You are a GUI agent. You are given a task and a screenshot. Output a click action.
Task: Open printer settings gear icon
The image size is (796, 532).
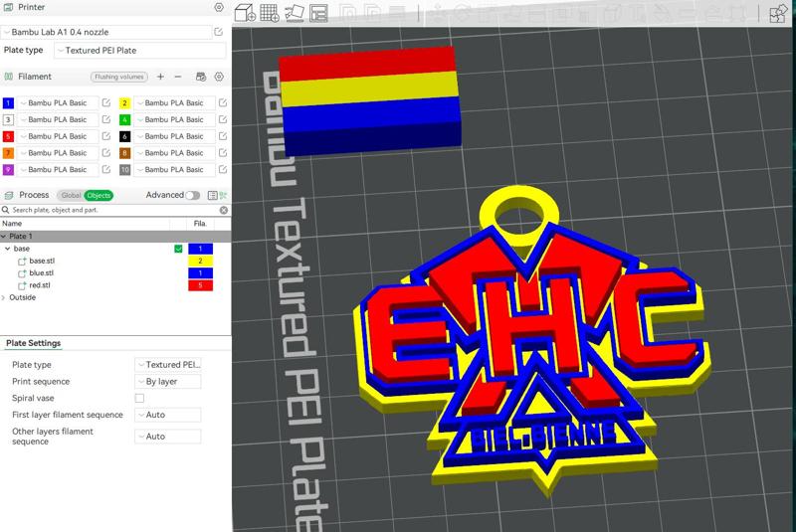pyautogui.click(x=219, y=7)
